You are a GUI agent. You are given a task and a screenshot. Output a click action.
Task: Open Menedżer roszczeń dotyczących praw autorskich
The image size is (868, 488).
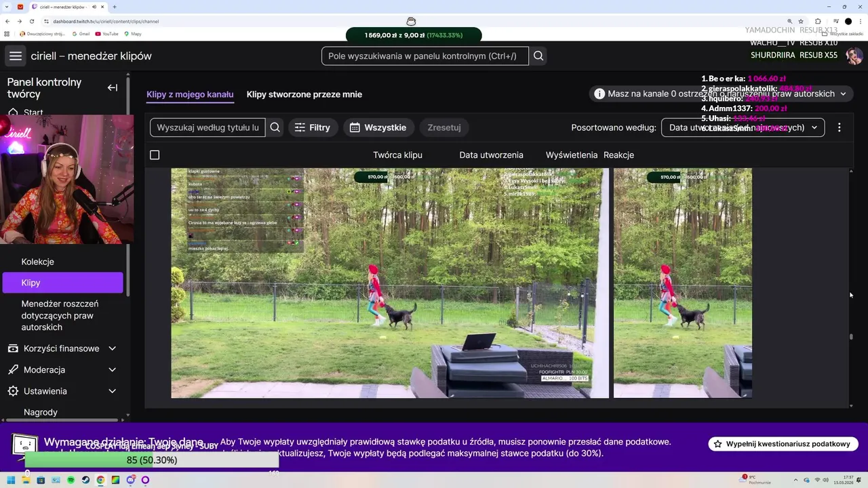pos(60,316)
